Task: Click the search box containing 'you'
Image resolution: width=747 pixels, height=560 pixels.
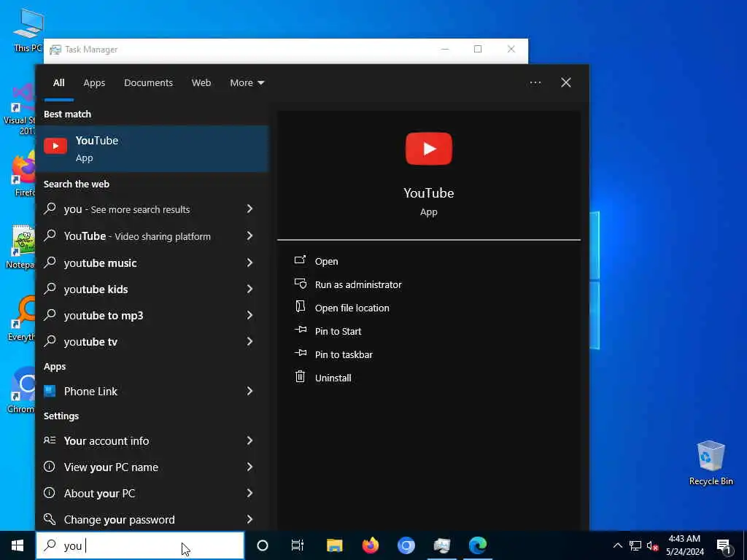Action: coord(140,545)
